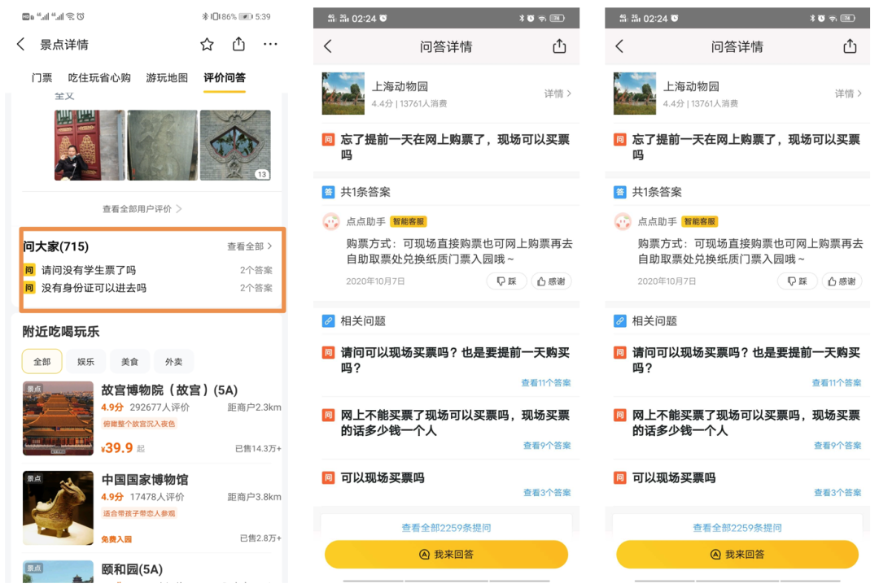
Task: Open 点点助手 avatar in right screen
Action: (623, 222)
